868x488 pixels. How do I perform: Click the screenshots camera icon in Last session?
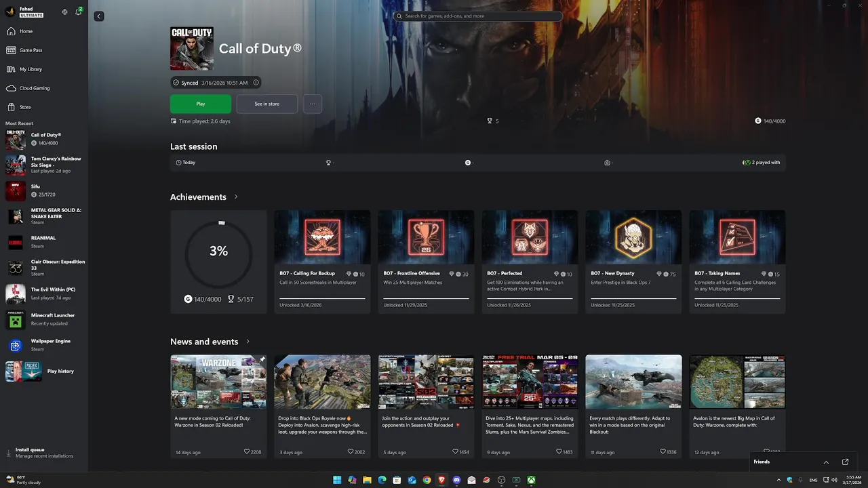[x=608, y=163]
